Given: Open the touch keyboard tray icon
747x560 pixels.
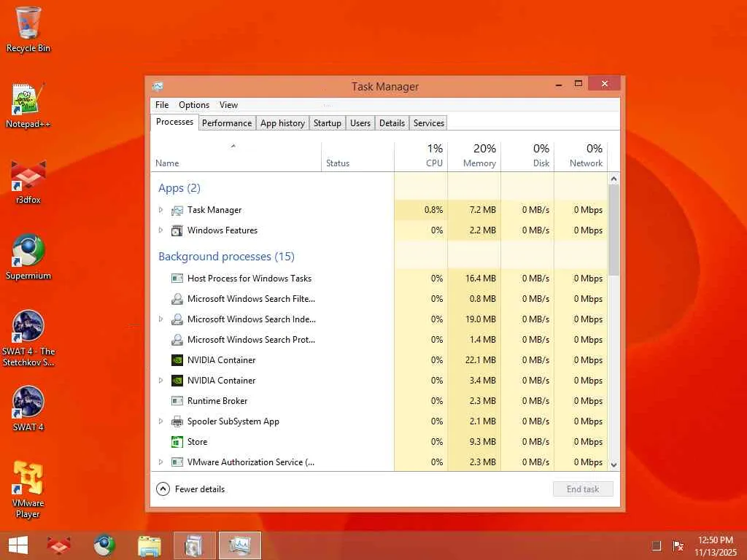Looking at the screenshot, I should point(657,545).
